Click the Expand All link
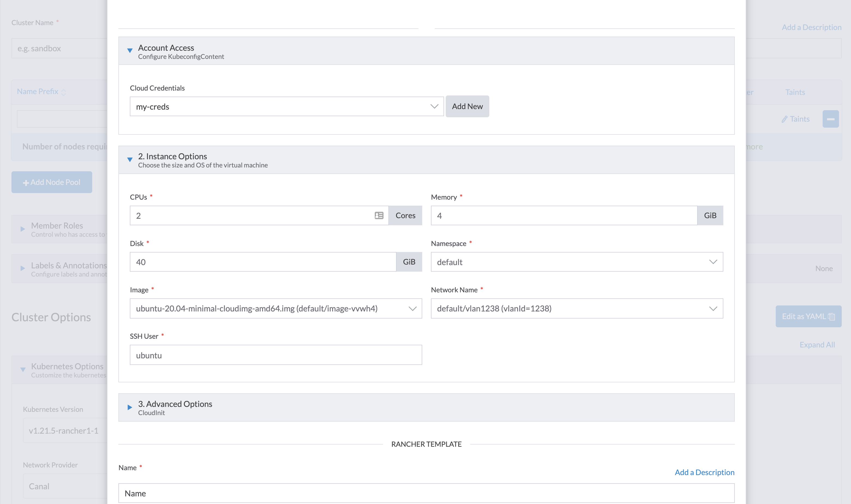The image size is (851, 504). point(817,345)
